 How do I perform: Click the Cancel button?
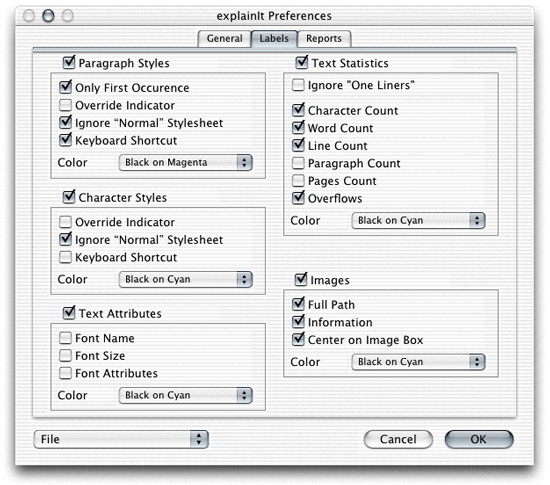click(x=398, y=439)
